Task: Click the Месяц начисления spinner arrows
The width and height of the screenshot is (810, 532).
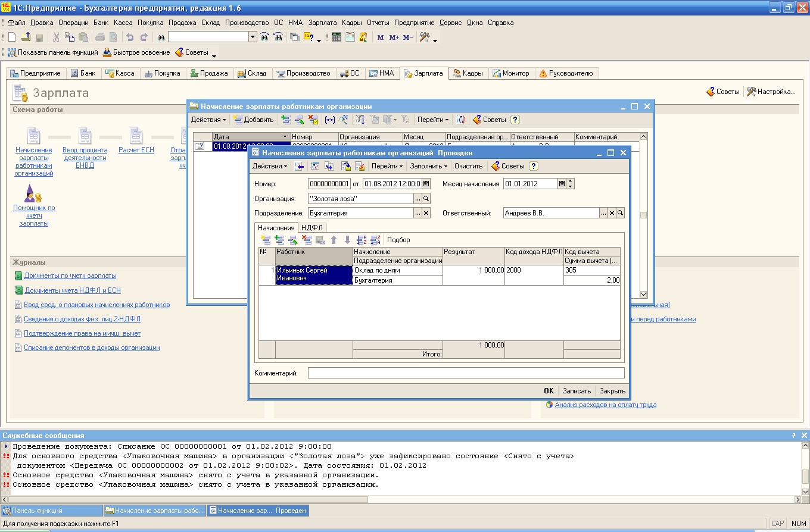Action: coord(571,184)
